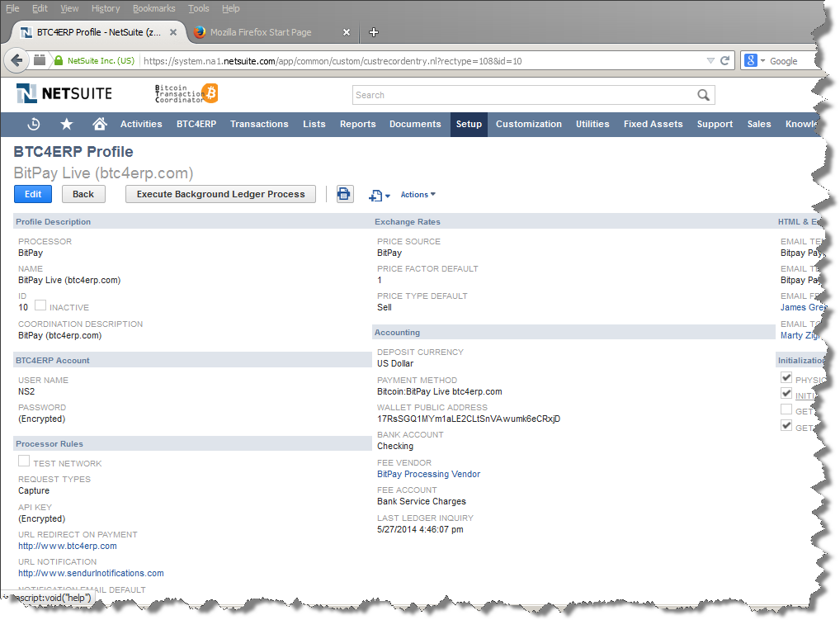Expand the Actions dropdown
The width and height of the screenshot is (840, 620).
pyautogui.click(x=418, y=195)
